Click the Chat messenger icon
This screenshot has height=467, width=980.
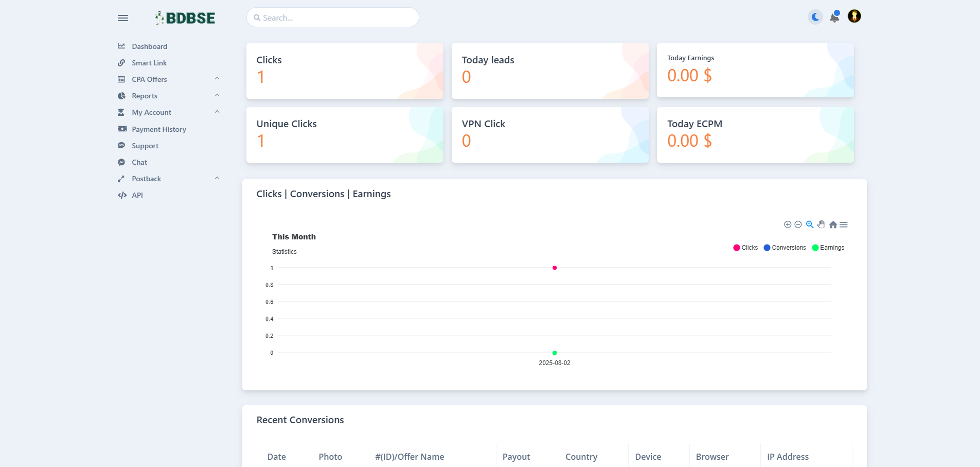[x=121, y=162]
